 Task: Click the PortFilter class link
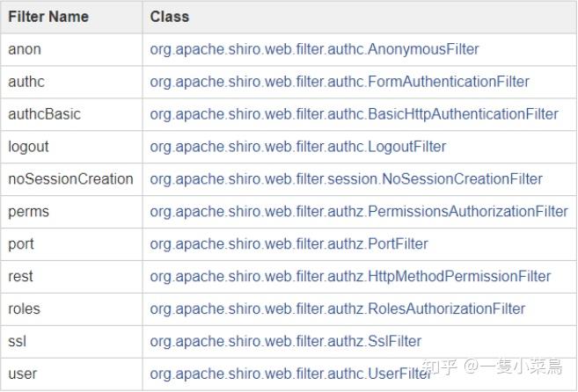(x=289, y=243)
